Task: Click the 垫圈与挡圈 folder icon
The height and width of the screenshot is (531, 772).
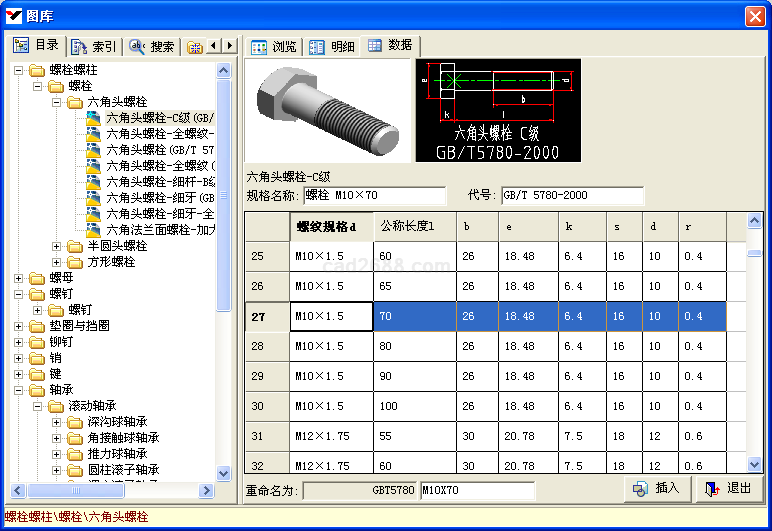Action: point(38,326)
